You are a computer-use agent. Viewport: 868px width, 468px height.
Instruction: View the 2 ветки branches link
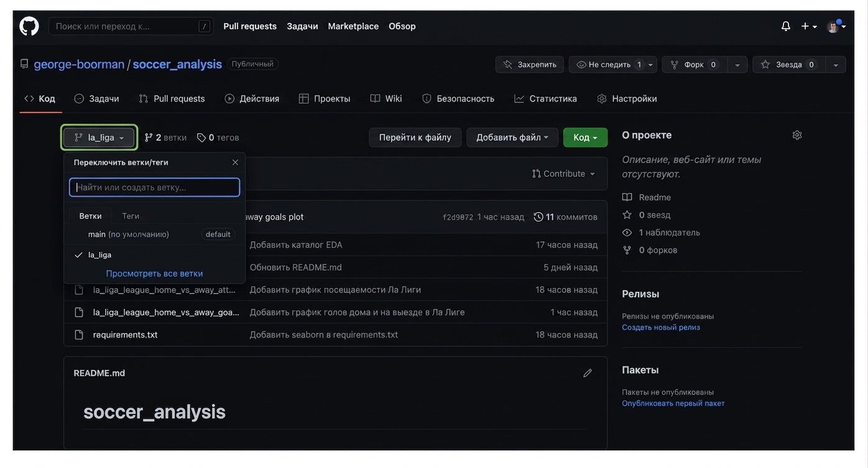tap(165, 138)
